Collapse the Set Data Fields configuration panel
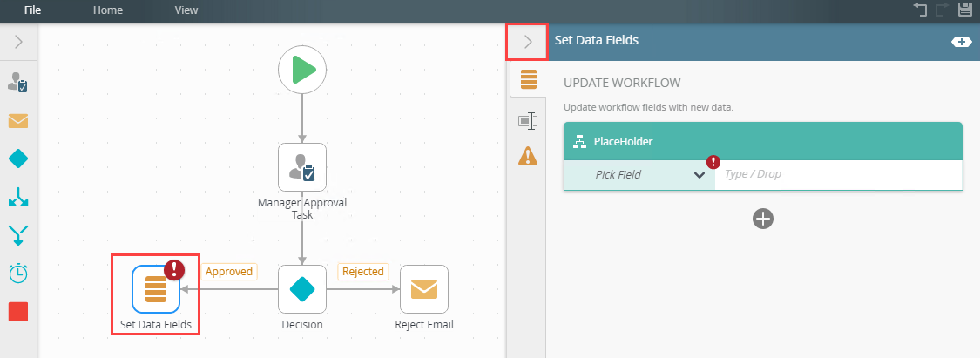Viewport: 980px width, 358px height. click(x=528, y=42)
